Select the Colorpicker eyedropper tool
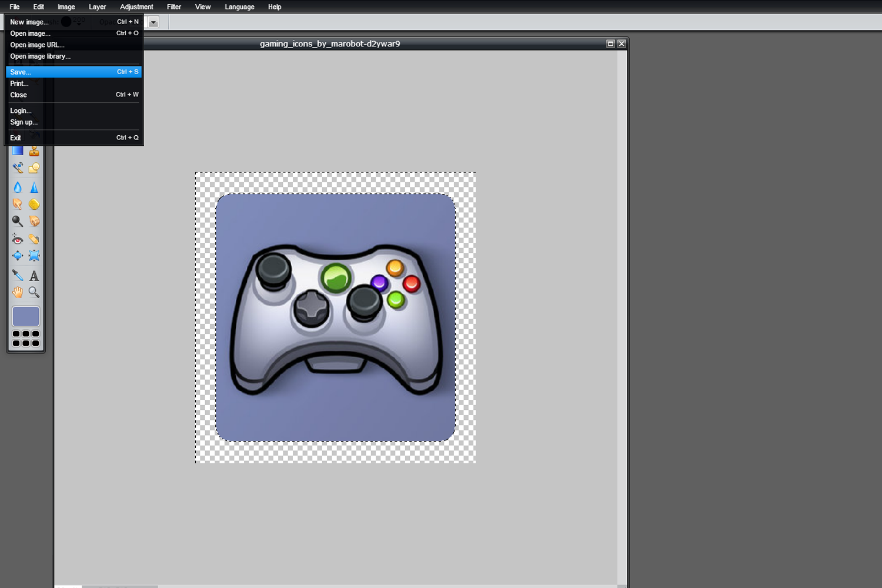 point(18,275)
